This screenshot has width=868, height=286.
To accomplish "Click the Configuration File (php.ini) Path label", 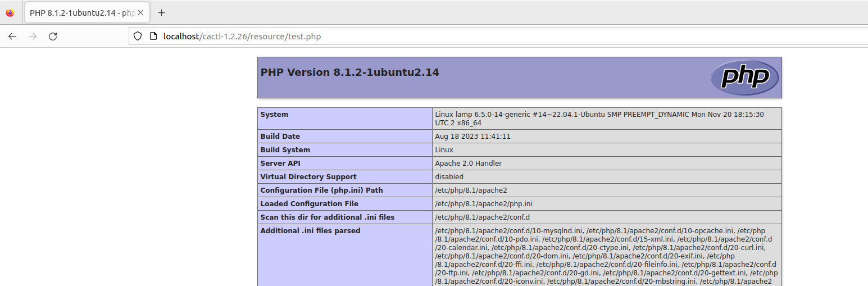I will tap(322, 190).
